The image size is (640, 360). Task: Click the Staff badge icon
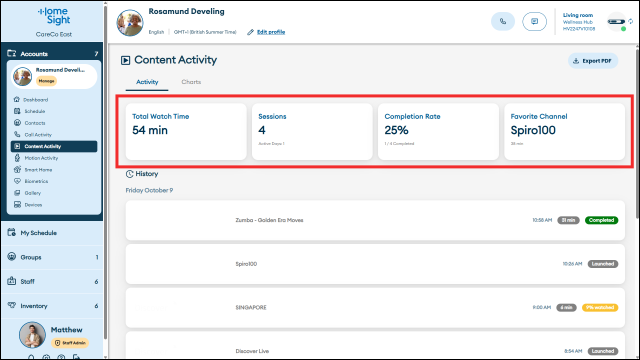click(x=11, y=281)
